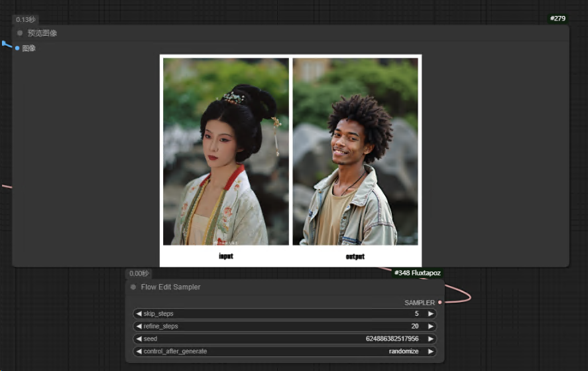Click the seed value field
Viewport: 588px width, 371px height.
391,339
